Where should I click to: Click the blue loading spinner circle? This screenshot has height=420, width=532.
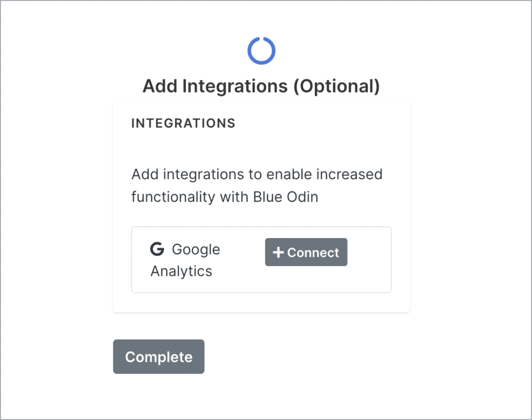(x=262, y=50)
